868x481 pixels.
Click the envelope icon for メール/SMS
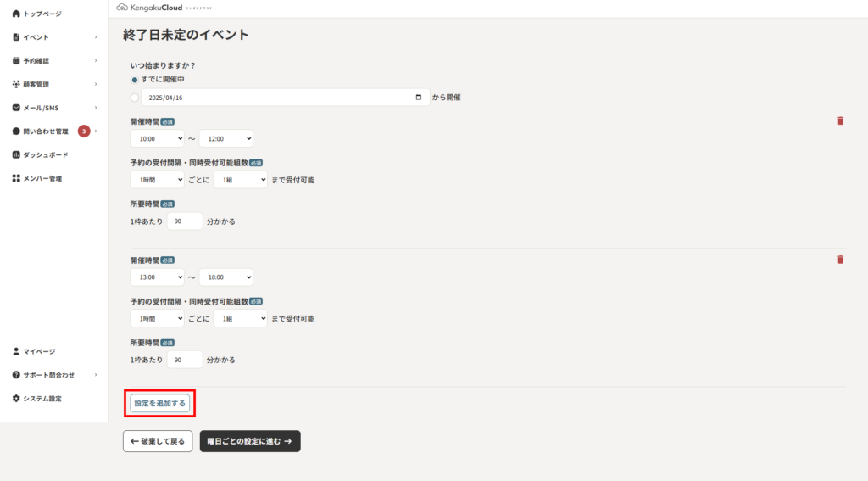click(x=16, y=108)
